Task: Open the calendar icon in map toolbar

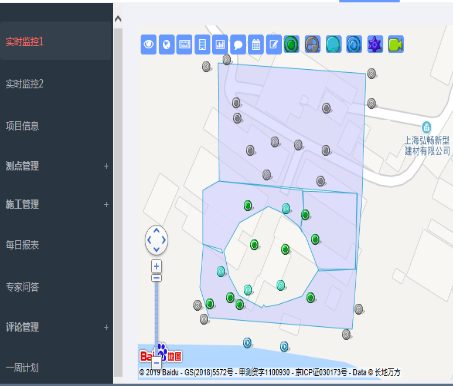Action: click(256, 44)
